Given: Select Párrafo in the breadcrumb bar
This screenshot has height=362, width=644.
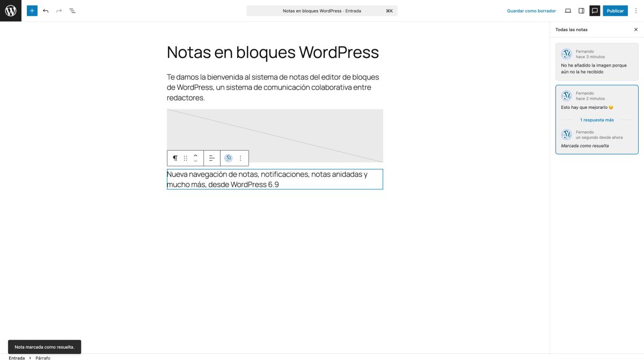Looking at the screenshot, I should click(43, 358).
